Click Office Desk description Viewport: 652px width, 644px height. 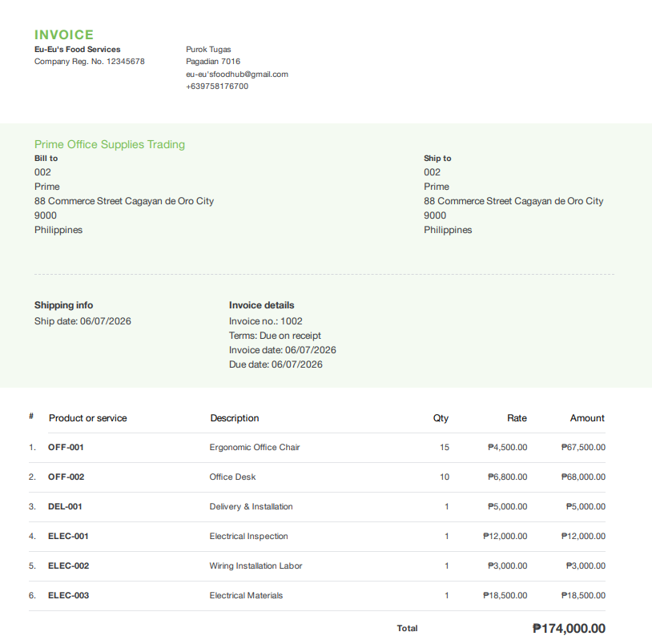pyautogui.click(x=232, y=477)
